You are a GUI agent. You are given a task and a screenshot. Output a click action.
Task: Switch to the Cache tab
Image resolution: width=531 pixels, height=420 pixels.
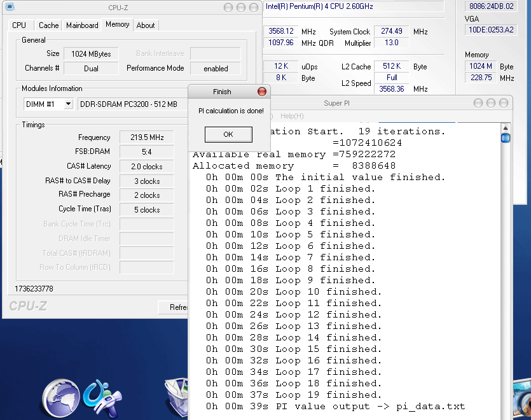coord(48,25)
